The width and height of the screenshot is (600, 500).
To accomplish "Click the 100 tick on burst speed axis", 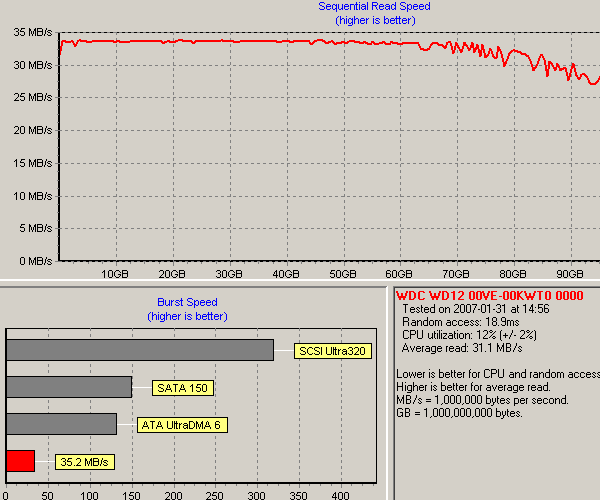I will coord(90,495).
